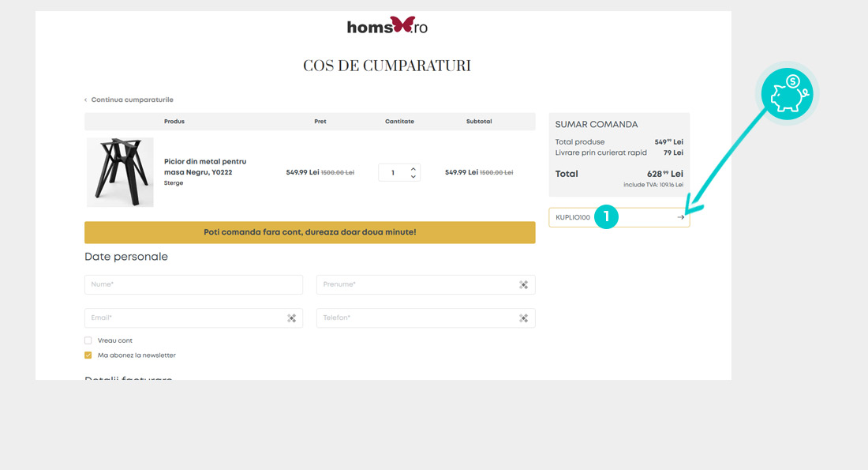This screenshot has height=470, width=868.
Task: Click the autofill icon in Prenume field
Action: [523, 284]
